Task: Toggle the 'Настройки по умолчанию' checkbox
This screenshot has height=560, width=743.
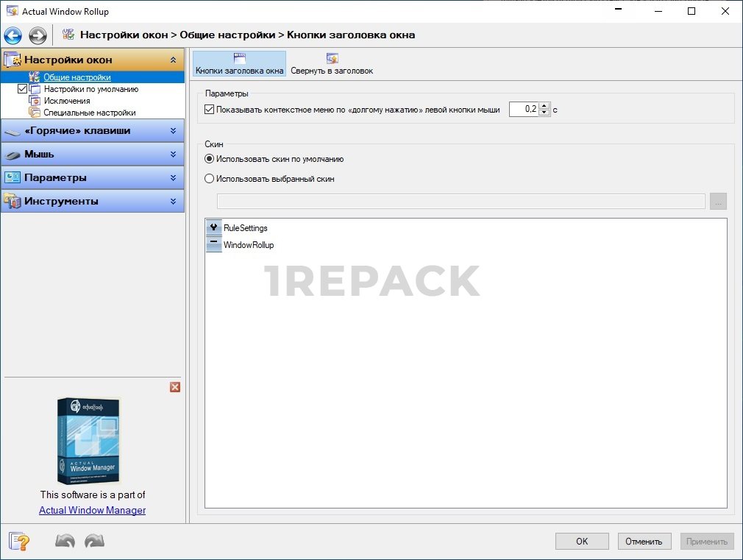Action: pos(21,89)
